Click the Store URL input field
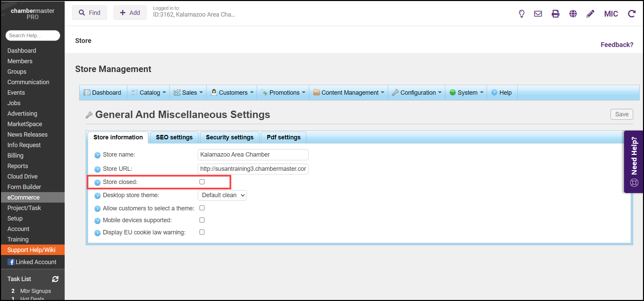Viewport: 644px width, 301px height. [x=253, y=169]
